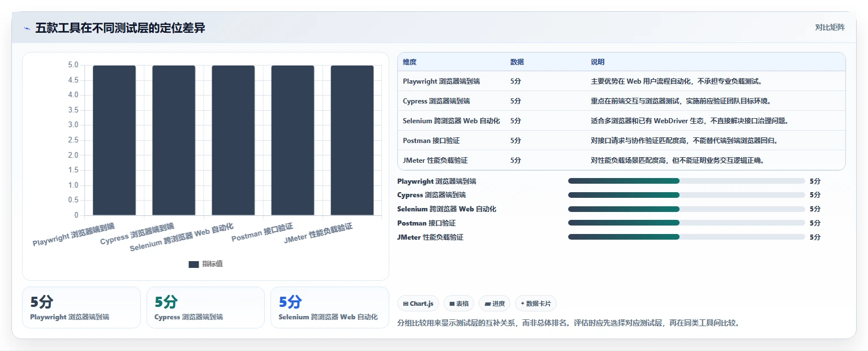The height and width of the screenshot is (351, 868).
Task: Click the JMeter 性能负载验证 progress bar
Action: tap(686, 237)
